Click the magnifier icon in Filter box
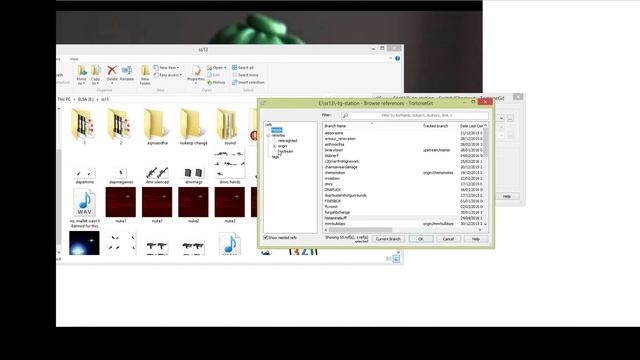Viewport: 640px width, 360px height. [345, 116]
